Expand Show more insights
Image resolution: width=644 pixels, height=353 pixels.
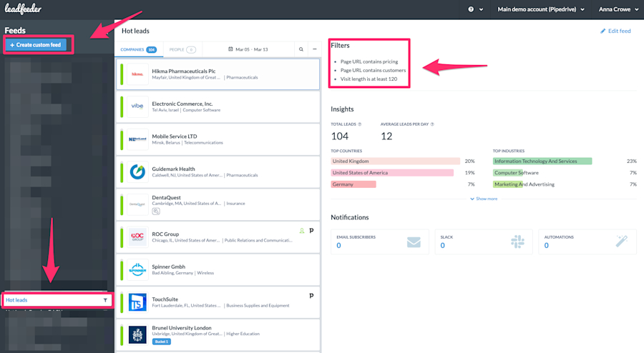484,199
